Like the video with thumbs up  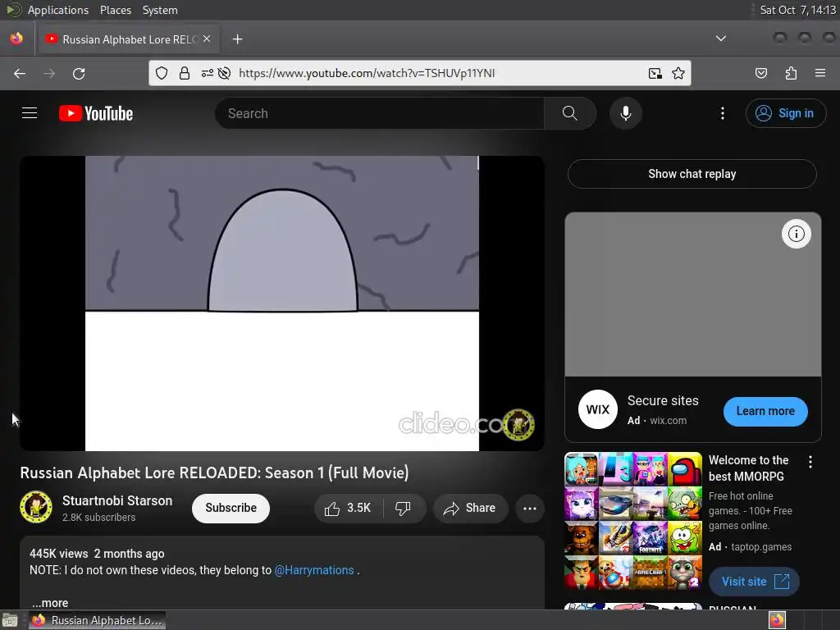point(348,508)
